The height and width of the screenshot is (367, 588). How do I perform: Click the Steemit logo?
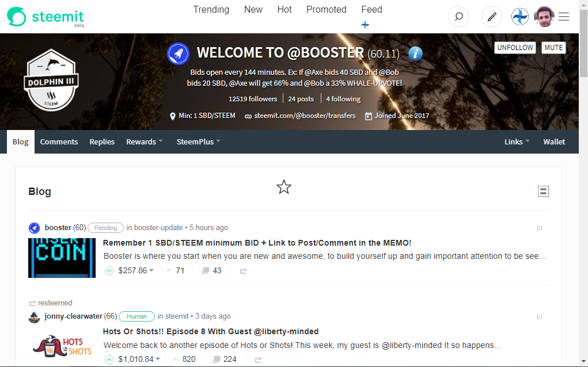coord(45,17)
